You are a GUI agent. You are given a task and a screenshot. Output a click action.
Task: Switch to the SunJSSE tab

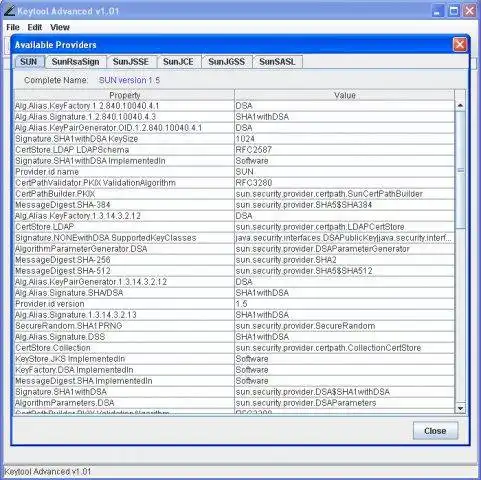pyautogui.click(x=131, y=62)
